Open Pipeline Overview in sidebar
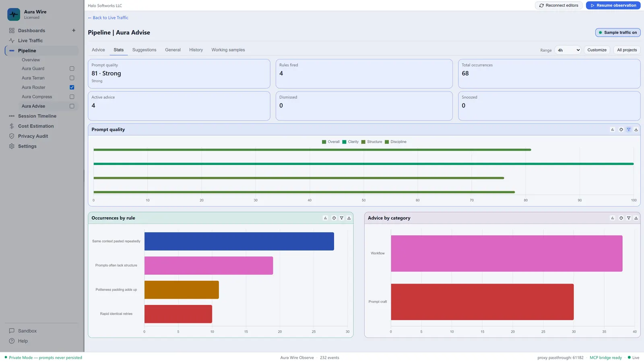 click(x=31, y=60)
